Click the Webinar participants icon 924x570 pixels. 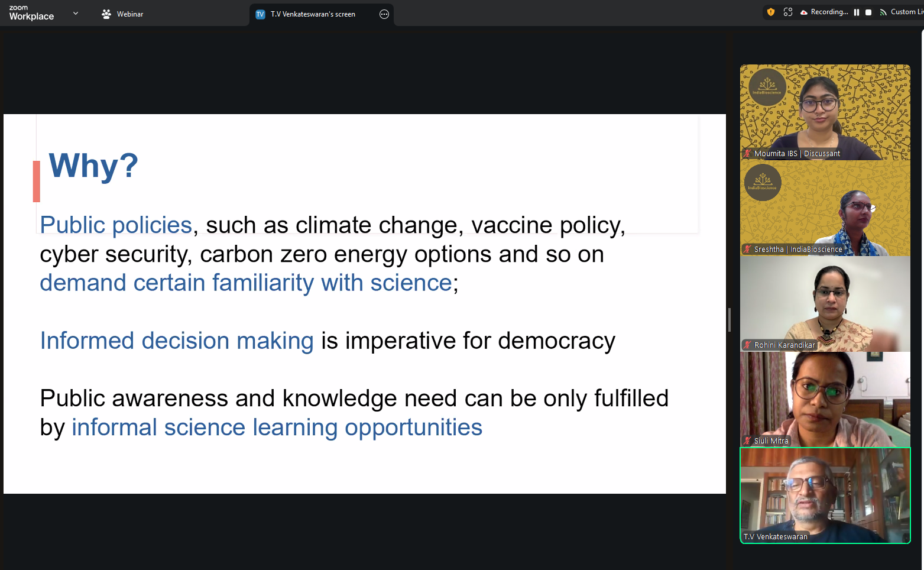(106, 14)
